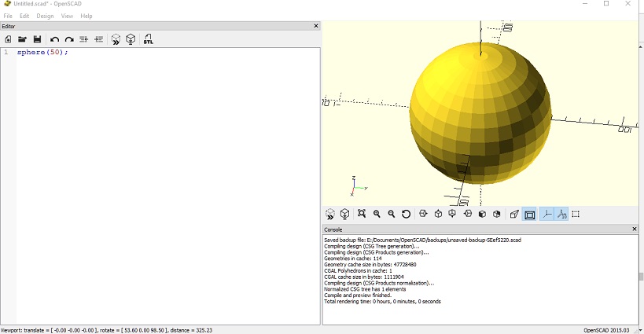Click 'Saved backup file' line in console
The image size is (644, 334).
pos(422,240)
